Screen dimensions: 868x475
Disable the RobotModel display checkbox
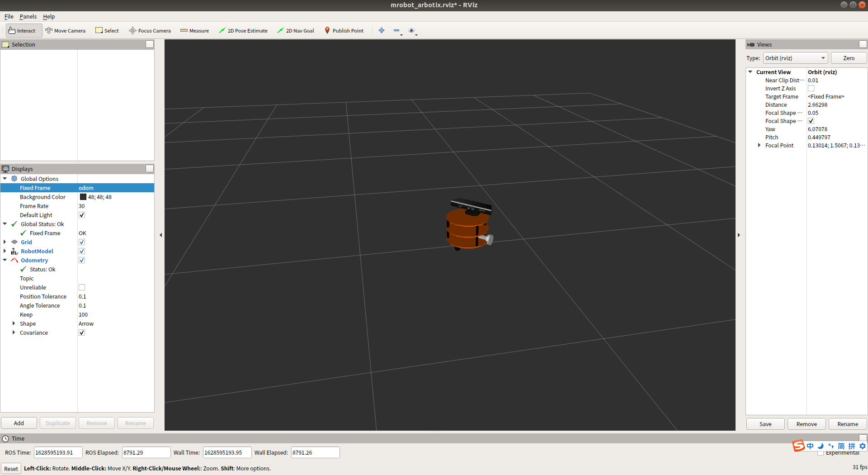point(82,251)
